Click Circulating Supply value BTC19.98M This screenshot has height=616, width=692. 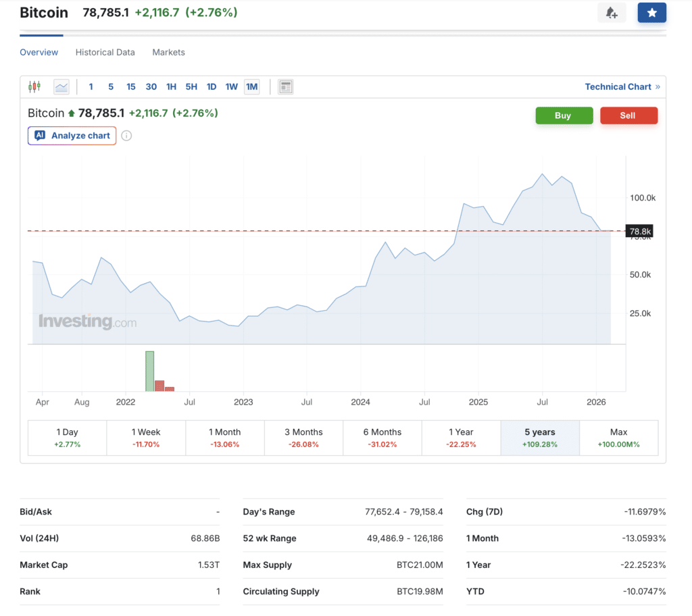420,591
